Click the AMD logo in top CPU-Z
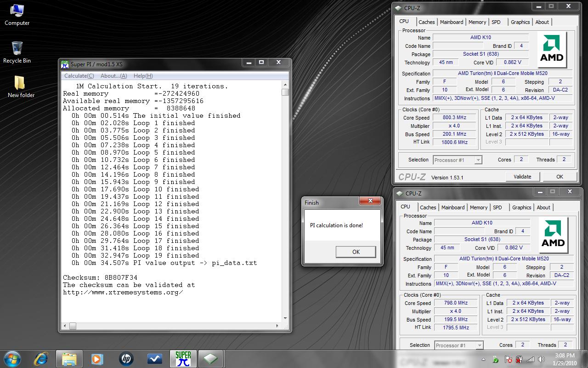 tap(552, 50)
